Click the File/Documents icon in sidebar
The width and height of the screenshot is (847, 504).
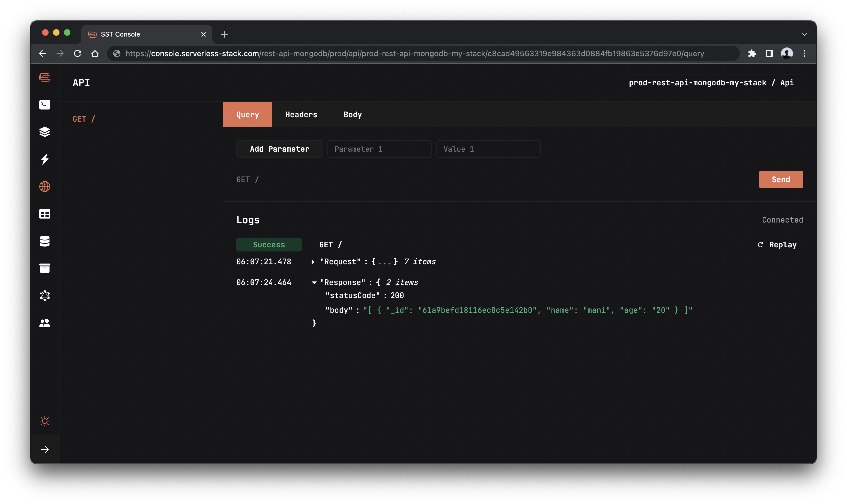click(x=45, y=268)
